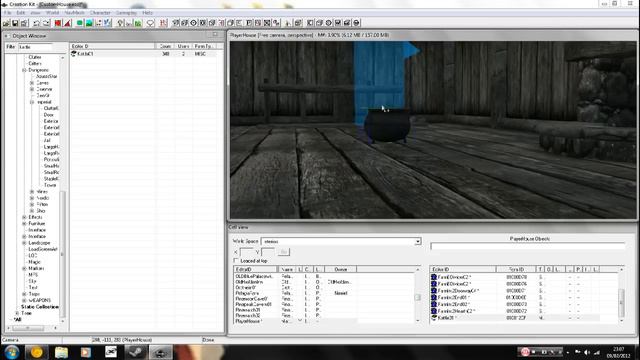Click the circular target navmesh toolbar icon

193,23
